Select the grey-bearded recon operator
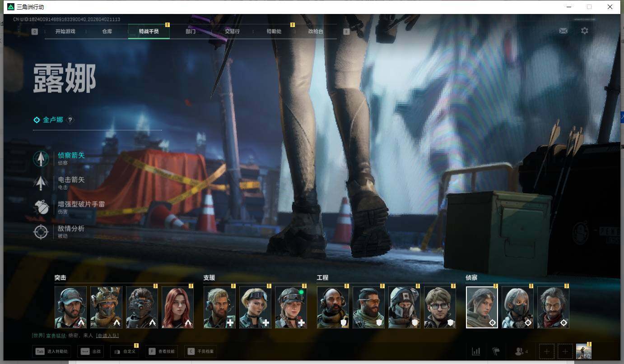This screenshot has width=624, height=364. (553, 307)
